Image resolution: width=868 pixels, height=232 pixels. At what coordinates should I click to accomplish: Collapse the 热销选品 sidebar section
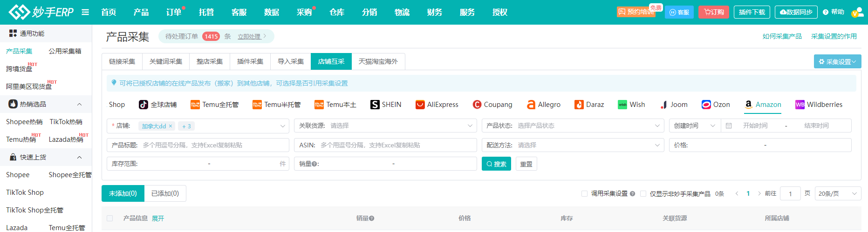(79, 104)
